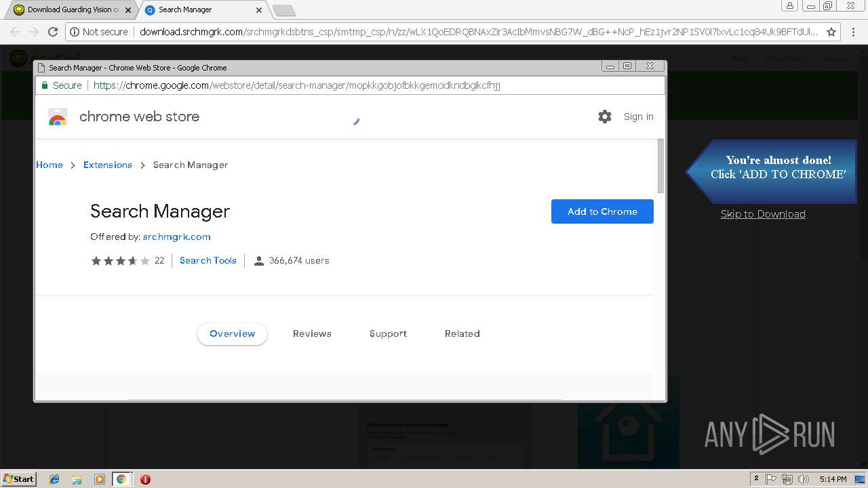Click the green Secure padlock icon

pyautogui.click(x=45, y=85)
